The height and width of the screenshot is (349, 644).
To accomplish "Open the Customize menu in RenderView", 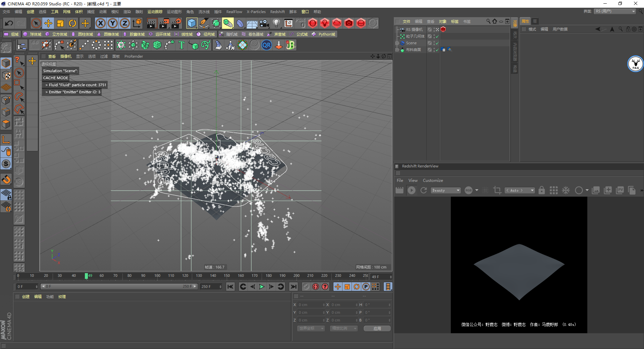I will tap(433, 181).
